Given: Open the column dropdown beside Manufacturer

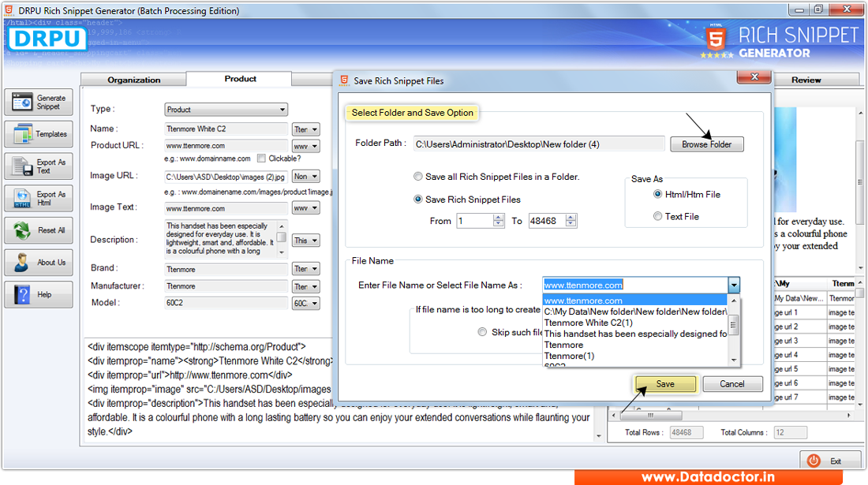Looking at the screenshot, I should [305, 286].
